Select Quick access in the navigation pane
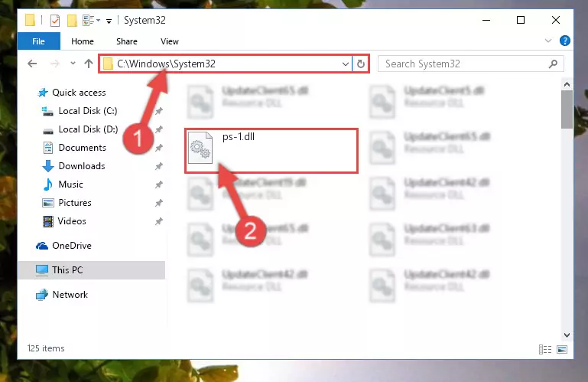 click(x=79, y=93)
